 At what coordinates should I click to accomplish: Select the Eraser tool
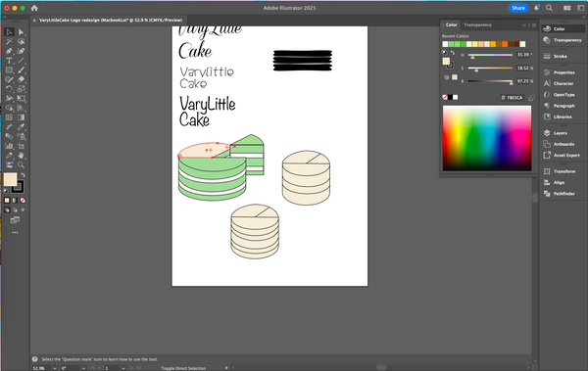coord(21,79)
